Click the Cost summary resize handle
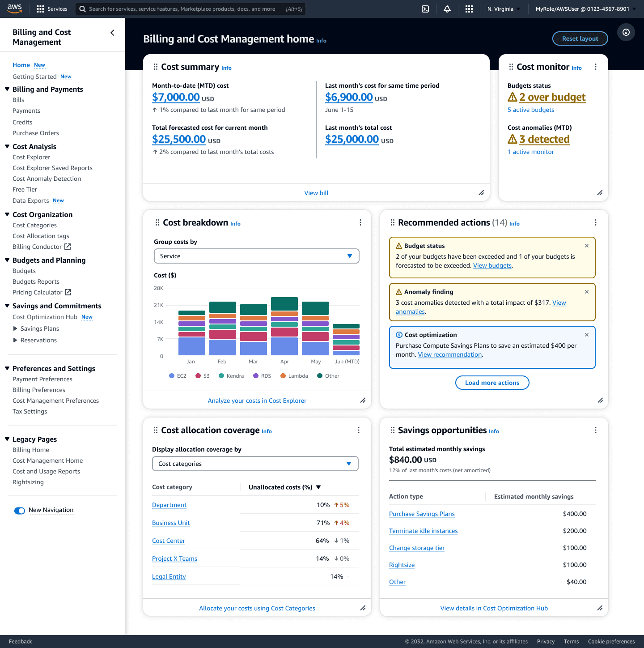 [481, 193]
